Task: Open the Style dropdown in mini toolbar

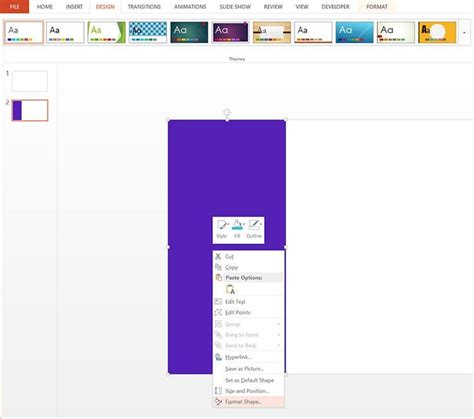Action: (222, 229)
